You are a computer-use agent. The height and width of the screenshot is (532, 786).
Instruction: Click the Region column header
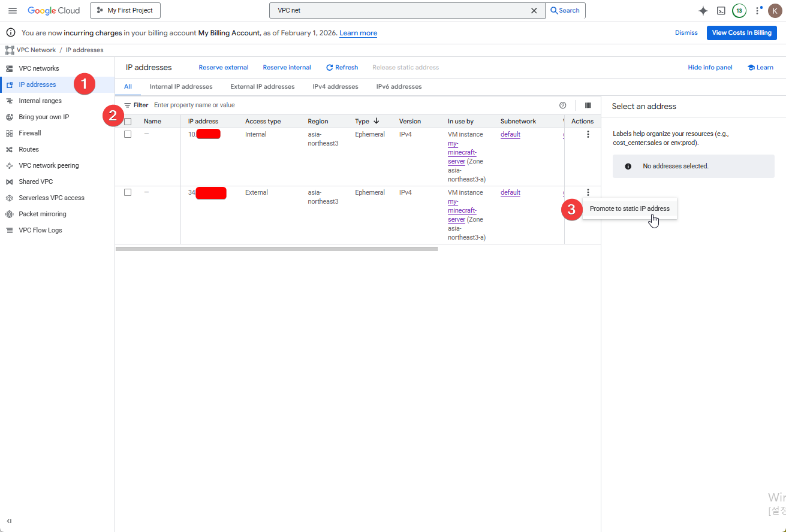coord(318,122)
